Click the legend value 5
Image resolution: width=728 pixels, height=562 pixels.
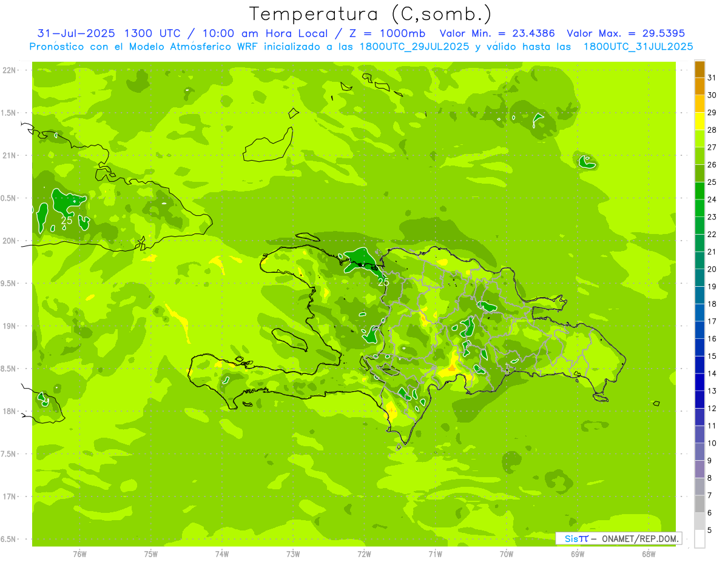(710, 530)
